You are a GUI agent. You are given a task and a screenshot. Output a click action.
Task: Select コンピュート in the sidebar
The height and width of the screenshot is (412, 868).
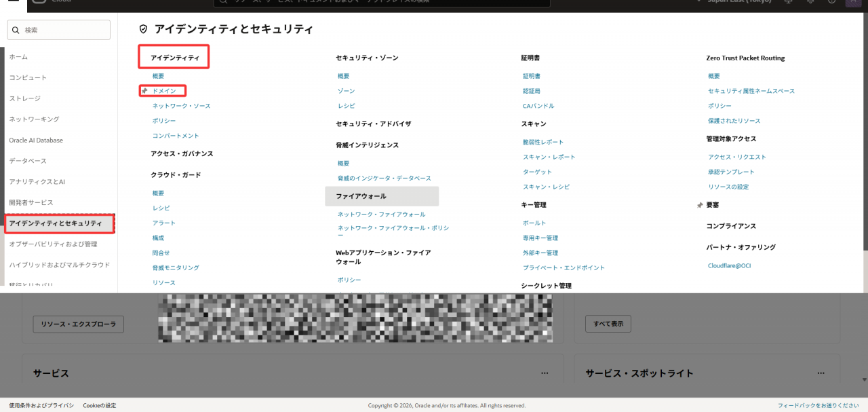(28, 78)
